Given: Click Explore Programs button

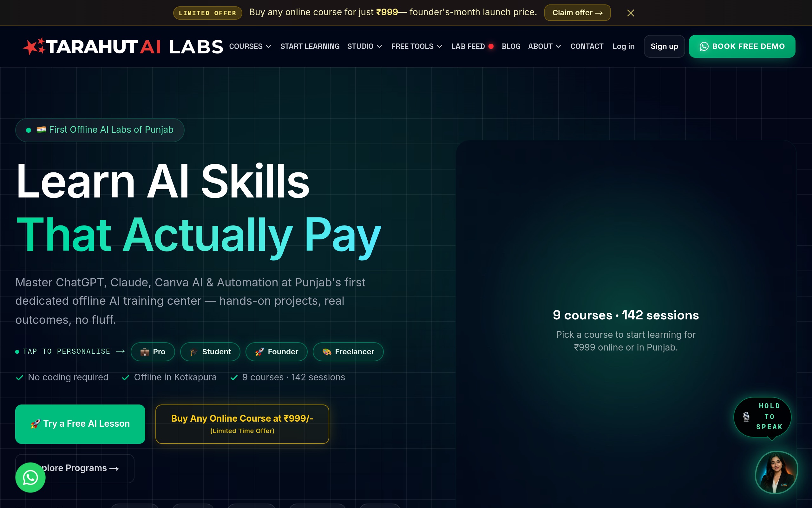Looking at the screenshot, I should tap(75, 468).
